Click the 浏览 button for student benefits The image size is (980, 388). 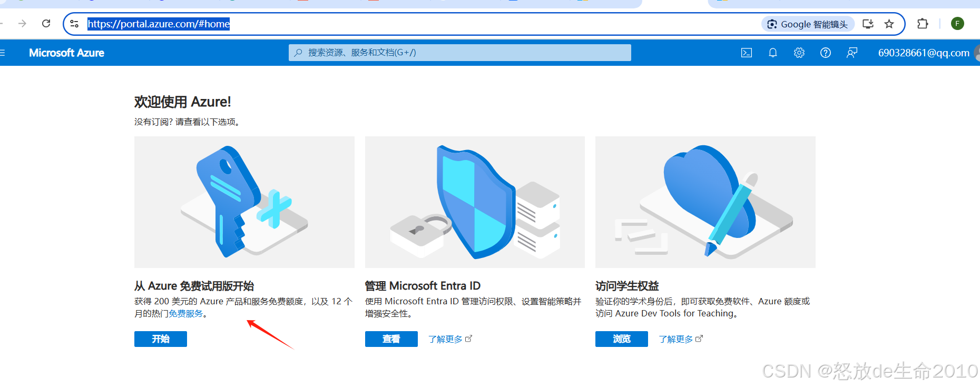622,339
